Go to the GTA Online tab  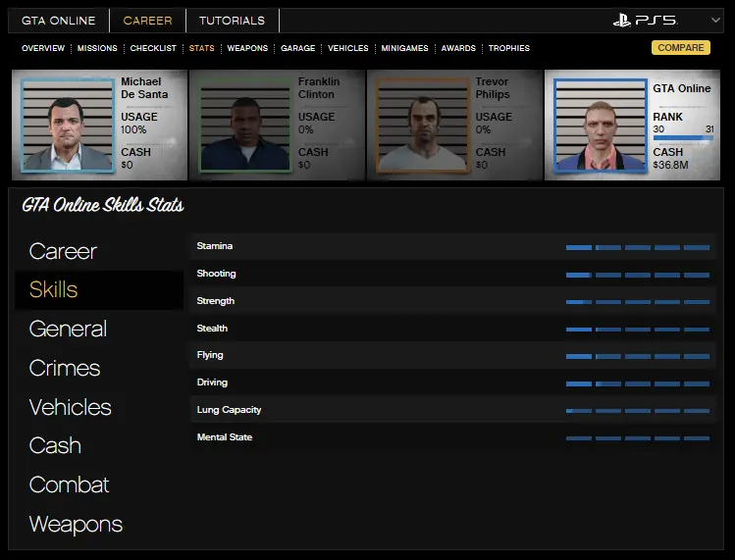(59, 21)
